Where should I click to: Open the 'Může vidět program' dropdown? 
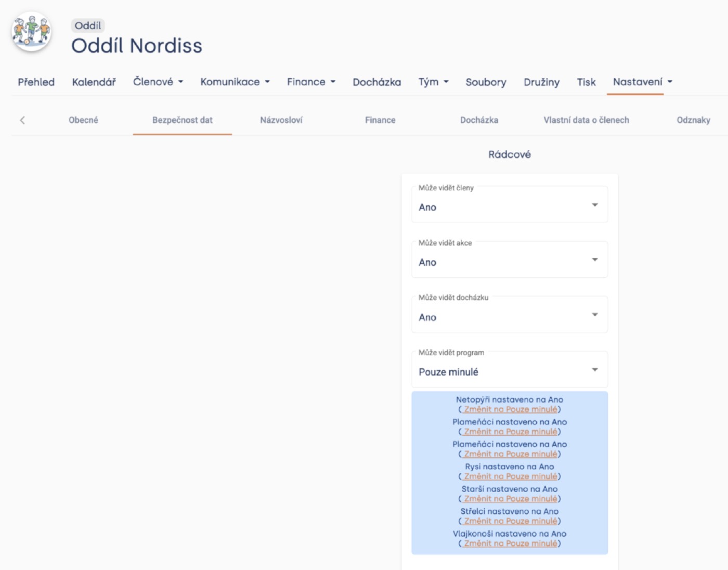510,369
